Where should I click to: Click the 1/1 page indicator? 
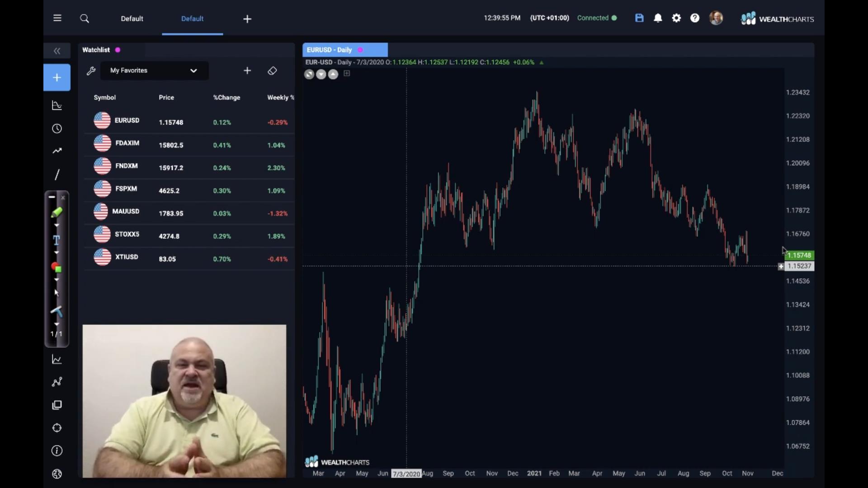pyautogui.click(x=57, y=334)
